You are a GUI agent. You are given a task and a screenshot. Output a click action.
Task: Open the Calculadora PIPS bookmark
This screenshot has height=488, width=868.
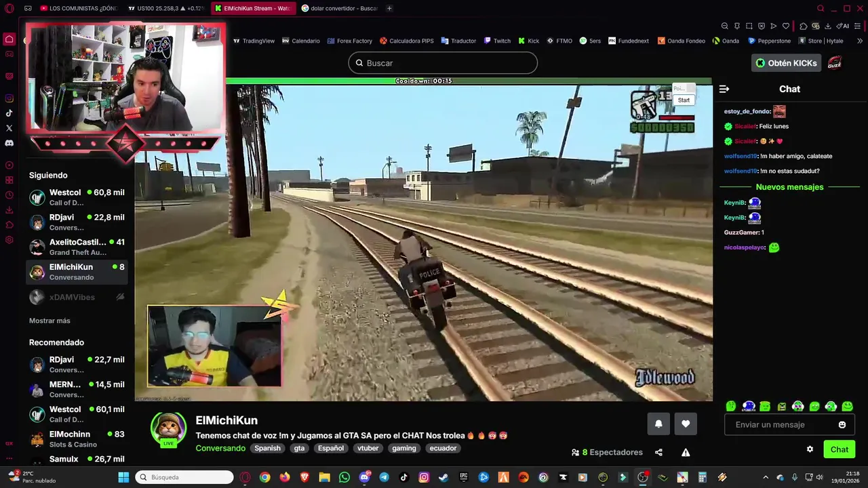click(x=407, y=41)
